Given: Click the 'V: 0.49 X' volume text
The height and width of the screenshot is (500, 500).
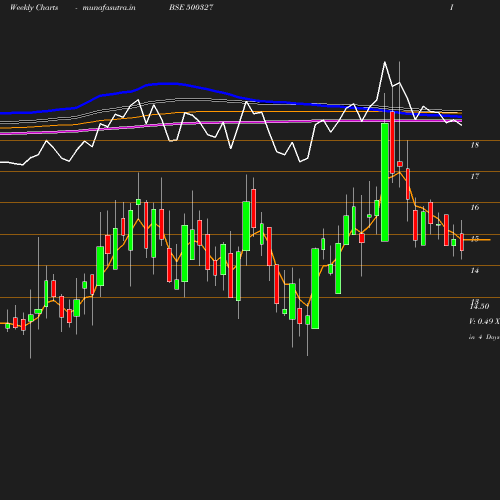Looking at the screenshot, I should 484,321.
